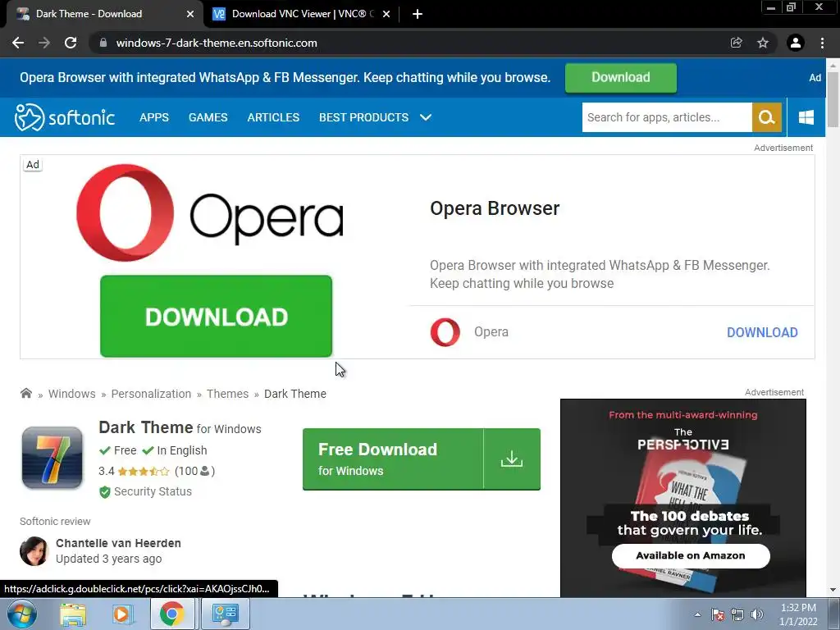Open Windows Explorer from the taskbar
Screen dimensions: 840x630
[x=73, y=614]
